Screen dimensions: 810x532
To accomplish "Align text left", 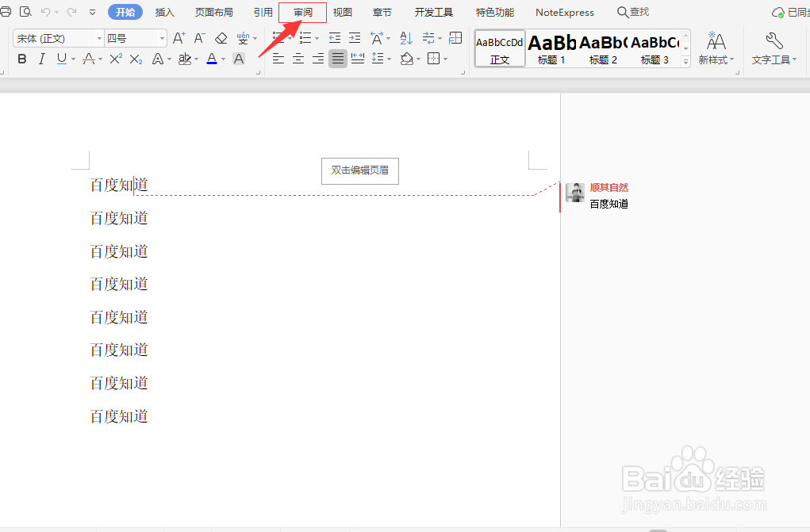I will [278, 59].
